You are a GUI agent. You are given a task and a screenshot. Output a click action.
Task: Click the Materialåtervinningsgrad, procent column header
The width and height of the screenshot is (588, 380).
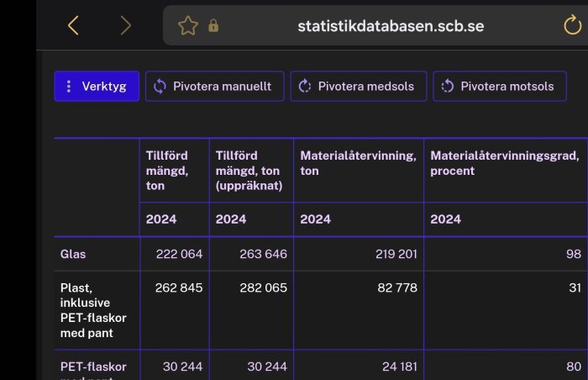[x=504, y=163]
